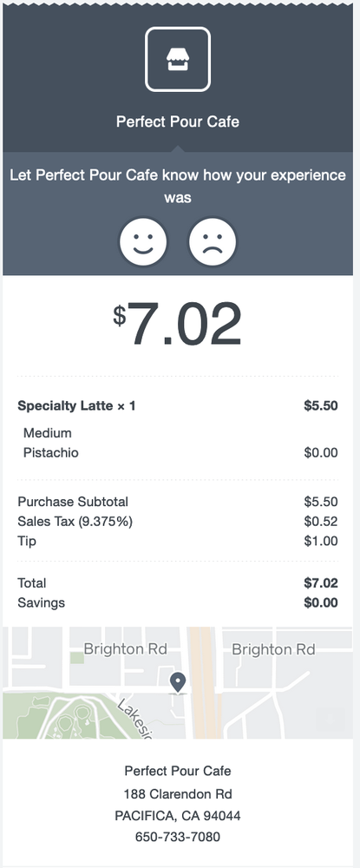Click the Medium size modifier text

(x=48, y=433)
